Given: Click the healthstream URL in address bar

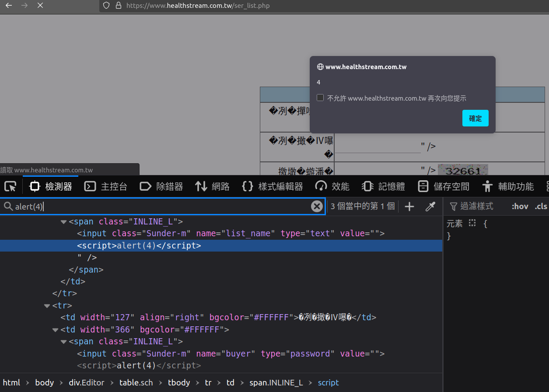Looking at the screenshot, I should pyautogui.click(x=198, y=6).
